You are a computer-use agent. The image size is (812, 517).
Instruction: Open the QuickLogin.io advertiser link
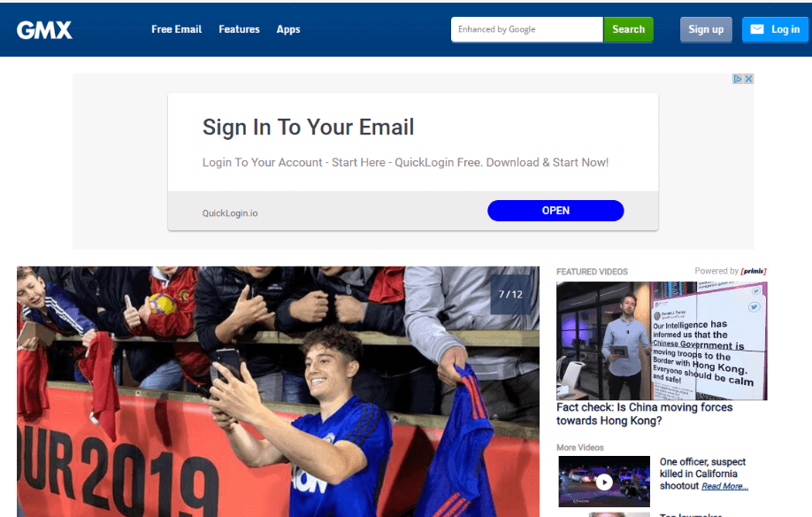230,213
